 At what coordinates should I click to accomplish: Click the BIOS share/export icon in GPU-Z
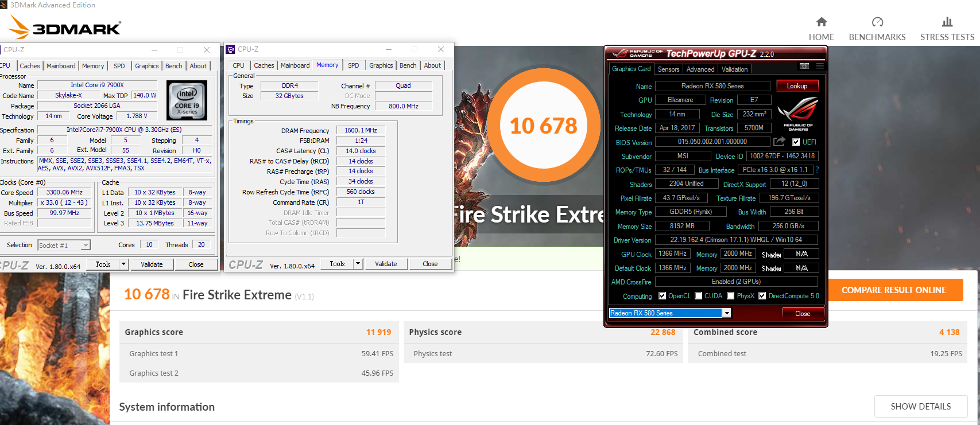(779, 142)
